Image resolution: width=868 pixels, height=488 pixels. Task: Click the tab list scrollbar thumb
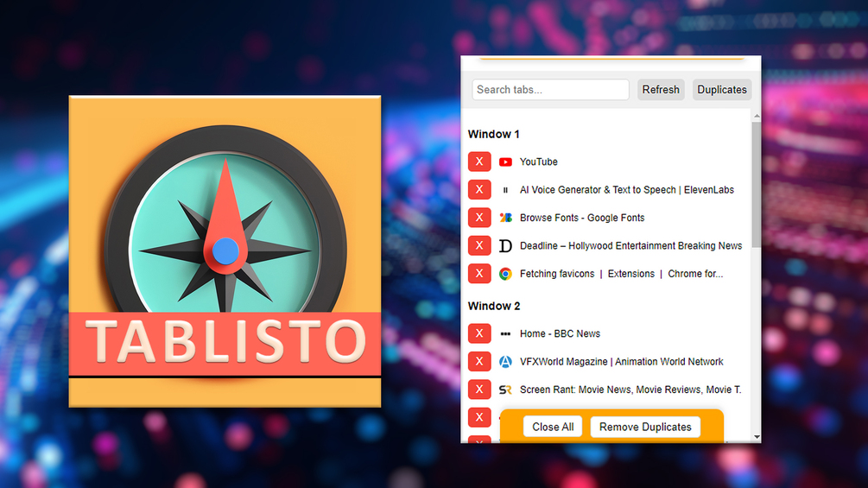757,184
